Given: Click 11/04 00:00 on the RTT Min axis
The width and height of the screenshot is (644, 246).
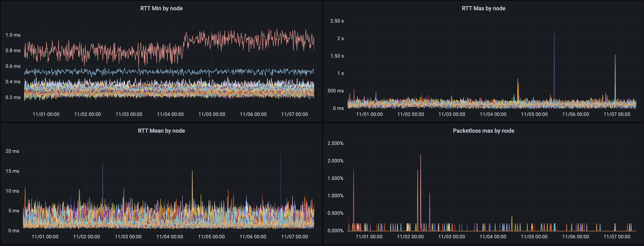Looking at the screenshot, I should (x=170, y=114).
